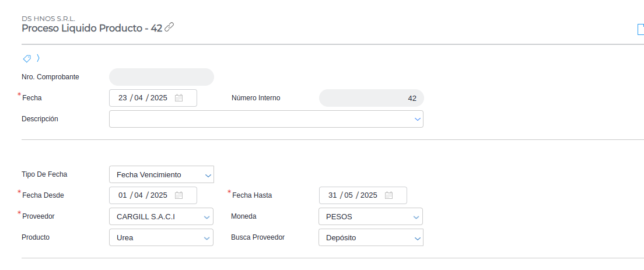Click the link icon beside the title
This screenshot has width=644, height=270.
point(170,27)
